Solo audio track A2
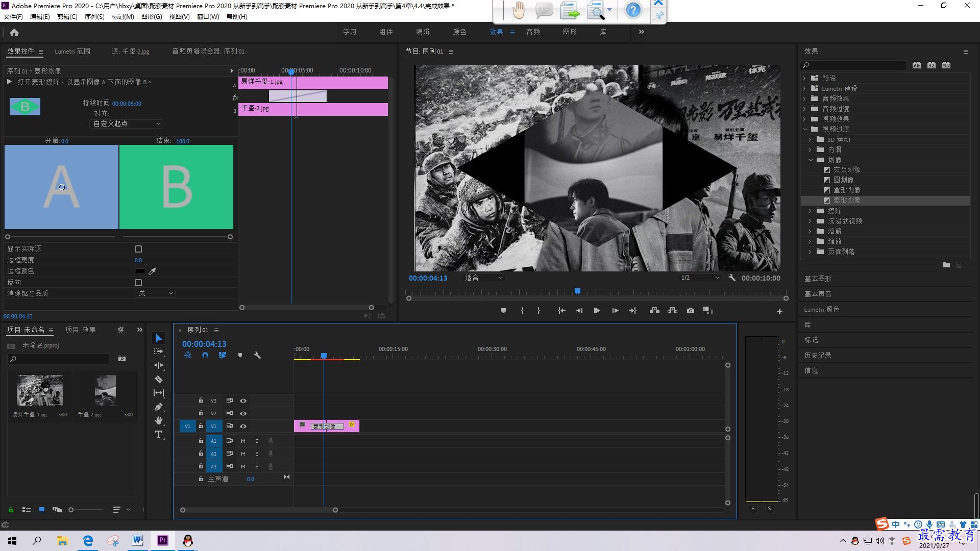The height and width of the screenshot is (551, 980). (x=257, y=454)
